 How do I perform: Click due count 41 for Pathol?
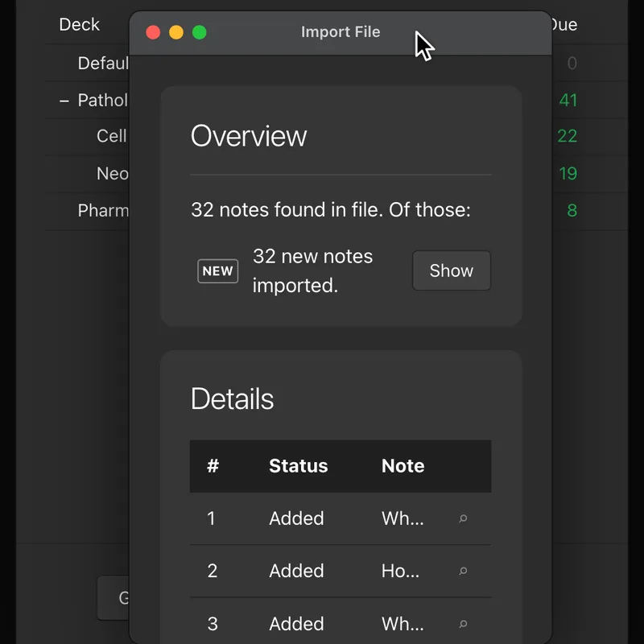568,100
